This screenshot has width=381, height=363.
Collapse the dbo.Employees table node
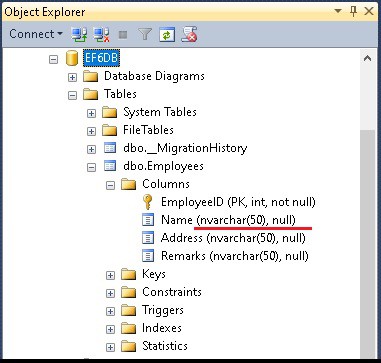pyautogui.click(x=91, y=167)
